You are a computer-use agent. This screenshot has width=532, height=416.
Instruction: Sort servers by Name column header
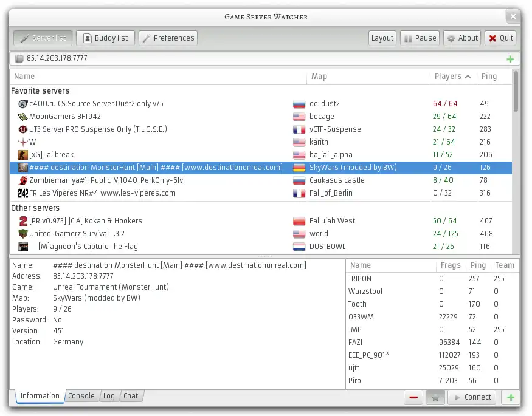point(159,77)
